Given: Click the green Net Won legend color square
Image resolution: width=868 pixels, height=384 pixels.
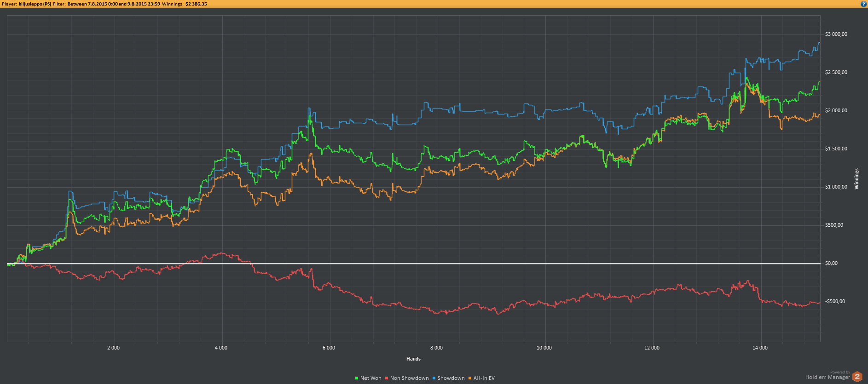Looking at the screenshot, I should 357,378.
